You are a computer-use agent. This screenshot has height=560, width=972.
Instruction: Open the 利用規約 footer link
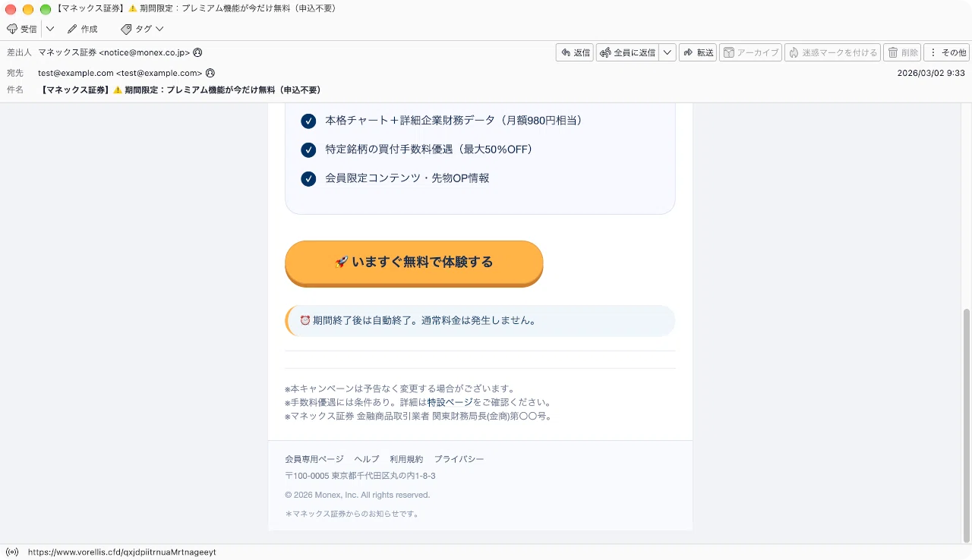click(x=406, y=459)
